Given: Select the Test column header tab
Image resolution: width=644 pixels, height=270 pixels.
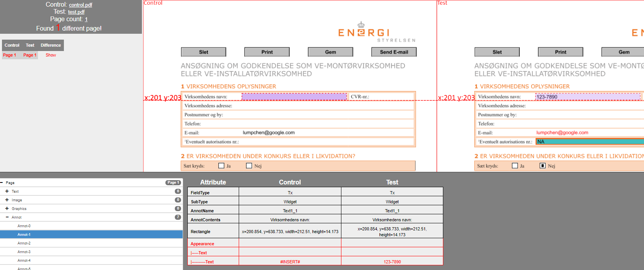Looking at the screenshot, I should pos(30,45).
